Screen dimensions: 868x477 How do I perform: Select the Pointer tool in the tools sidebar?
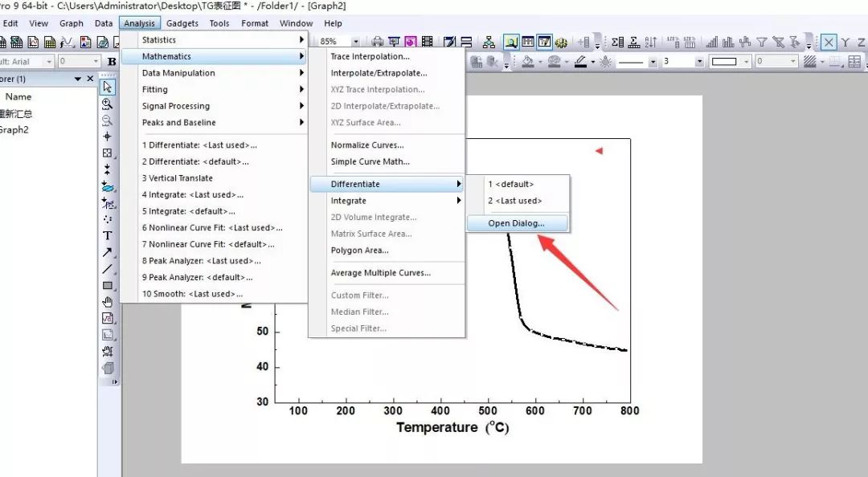tap(108, 87)
